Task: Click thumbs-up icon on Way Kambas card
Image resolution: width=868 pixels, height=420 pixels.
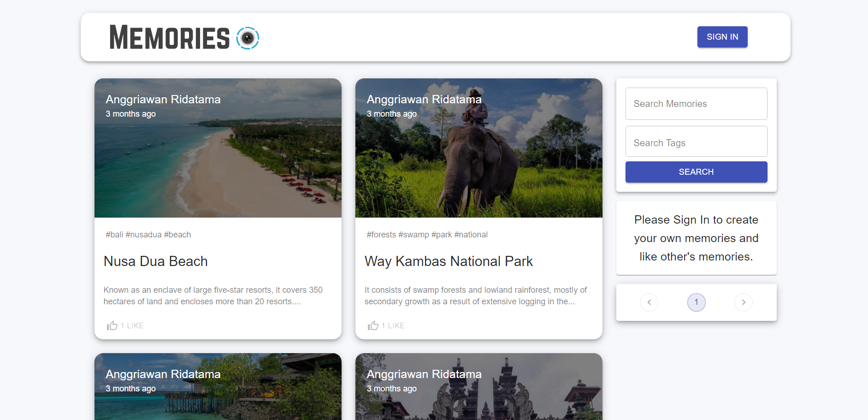Action: [373, 325]
